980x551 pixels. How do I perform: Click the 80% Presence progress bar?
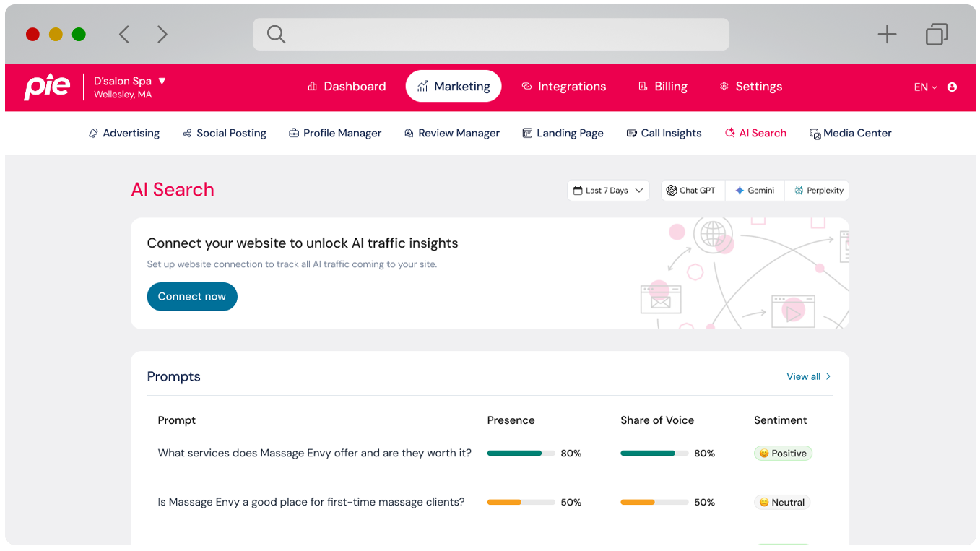coord(521,454)
